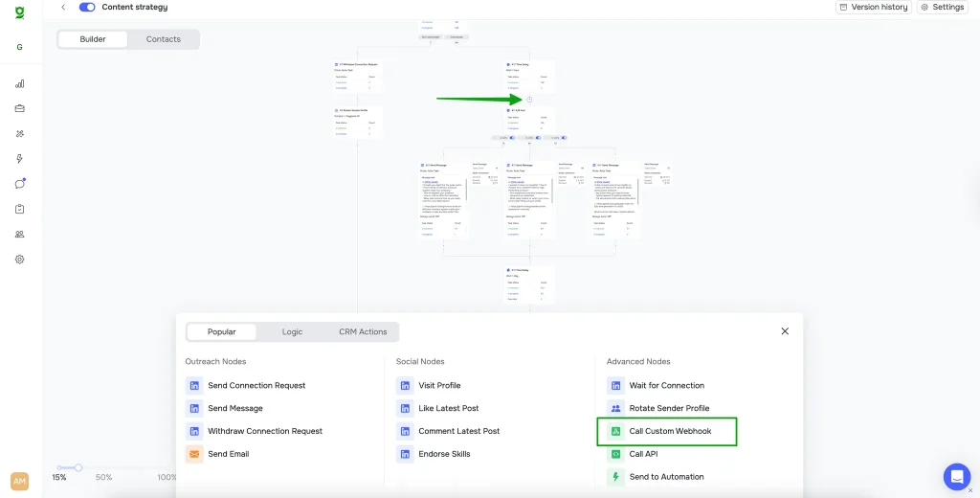Viewport: 980px width, 498px height.
Task: Switch to the Contacts tab
Action: click(x=164, y=39)
